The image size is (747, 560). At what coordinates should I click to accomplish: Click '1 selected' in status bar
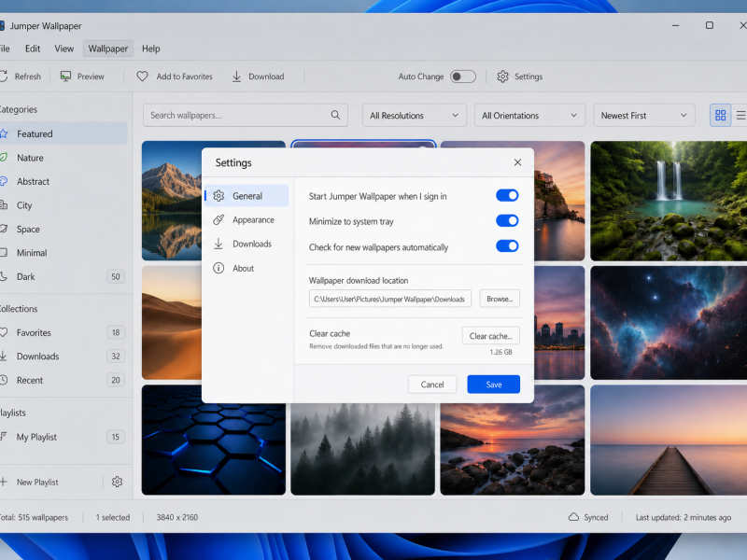tap(113, 517)
